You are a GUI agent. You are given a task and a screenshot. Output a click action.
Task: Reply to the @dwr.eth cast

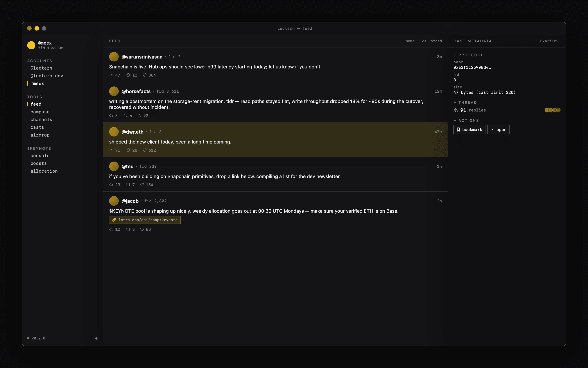click(111, 150)
